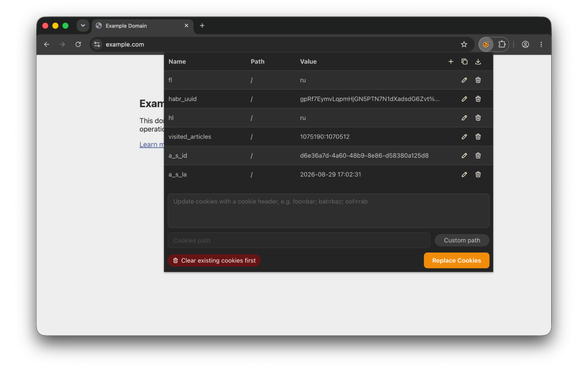Add a new cookie with plus icon

coord(451,62)
